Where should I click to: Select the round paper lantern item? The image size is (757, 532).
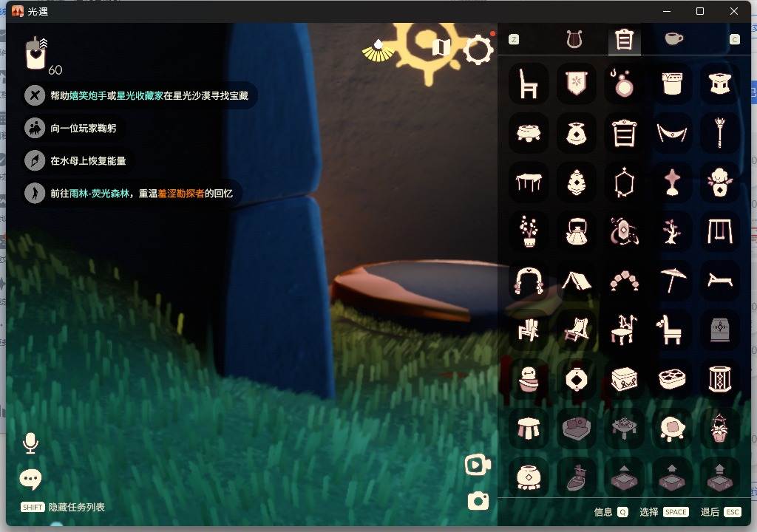pos(577,380)
